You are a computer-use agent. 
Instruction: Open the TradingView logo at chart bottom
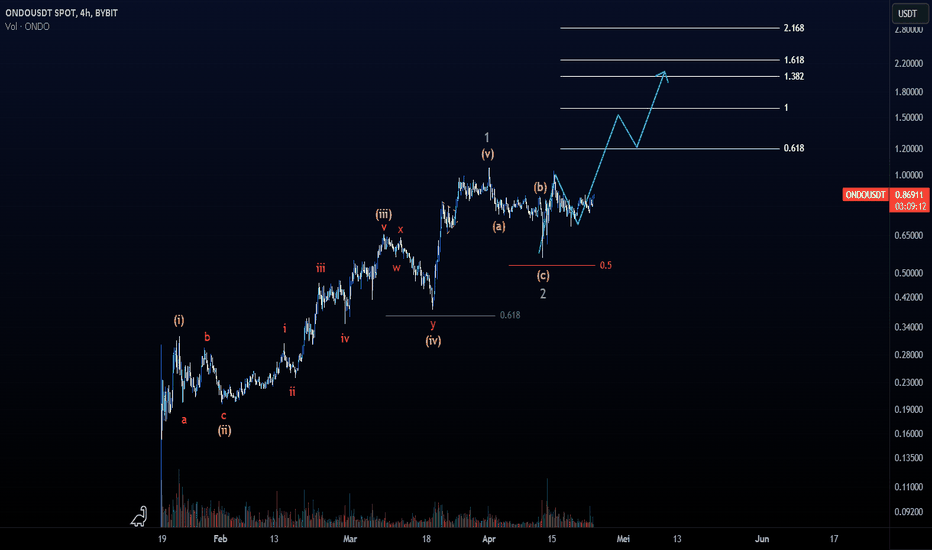click(139, 517)
